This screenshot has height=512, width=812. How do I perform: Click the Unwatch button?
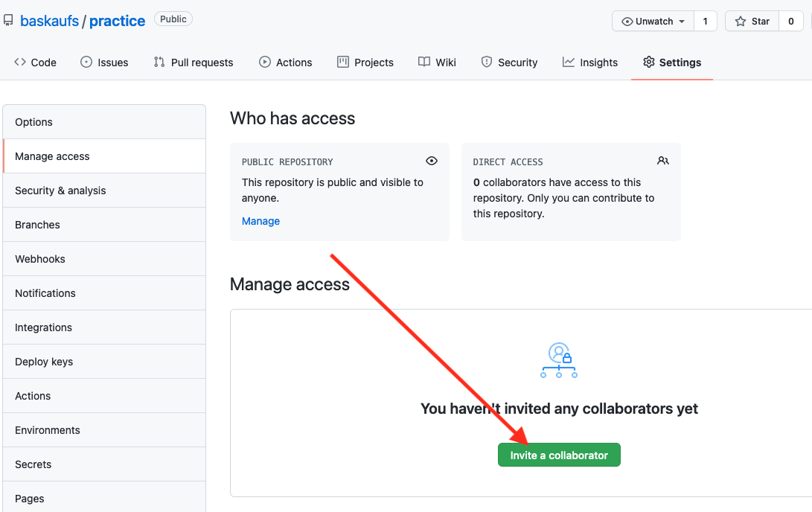(653, 22)
